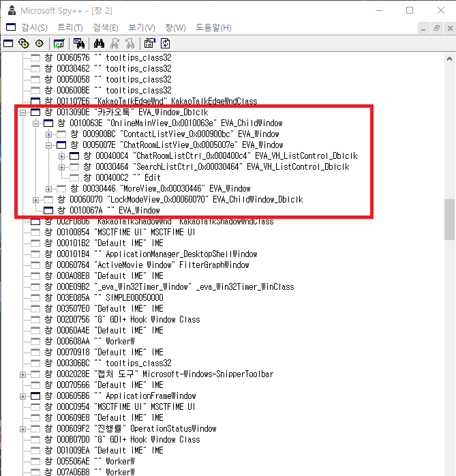
Task: Expand the 000609F2 진행률 node
Action: 22,429
